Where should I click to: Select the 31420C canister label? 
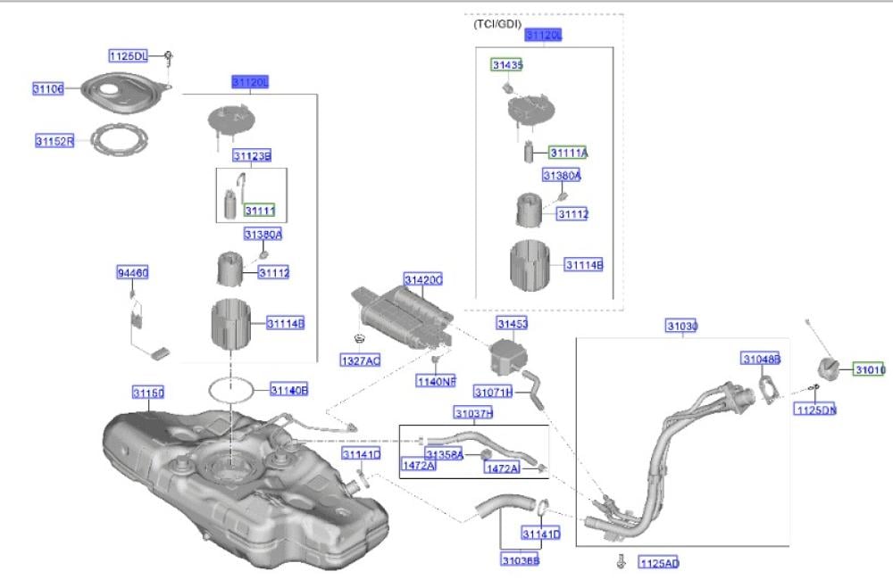[423, 280]
